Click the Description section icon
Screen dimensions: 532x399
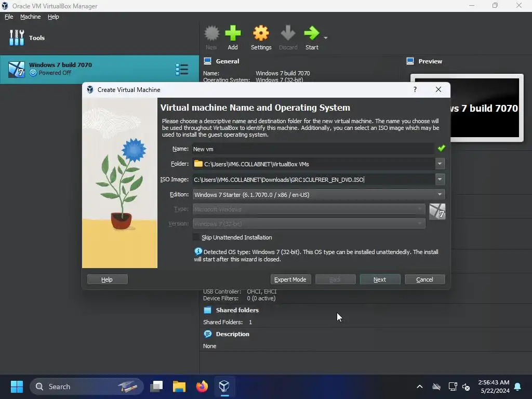coord(207,334)
